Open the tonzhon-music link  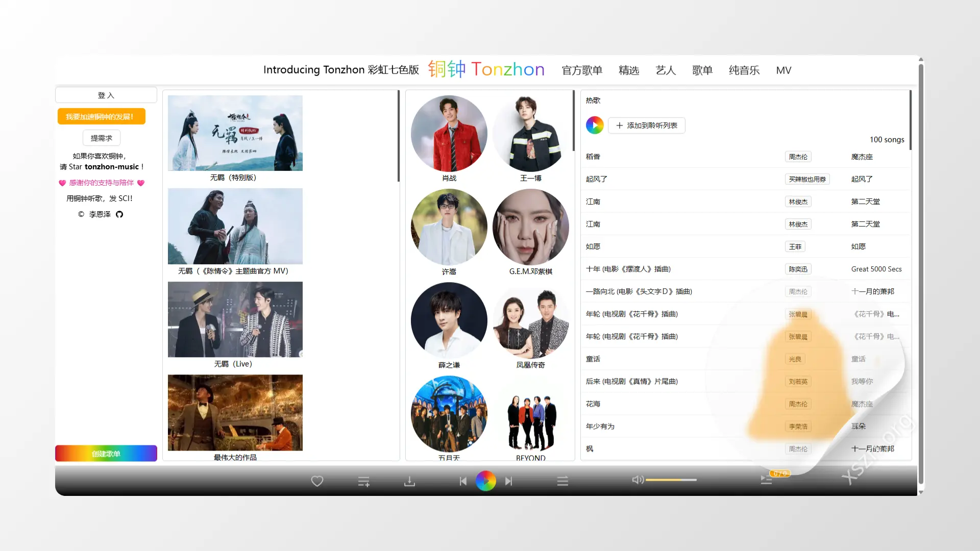coord(112,167)
